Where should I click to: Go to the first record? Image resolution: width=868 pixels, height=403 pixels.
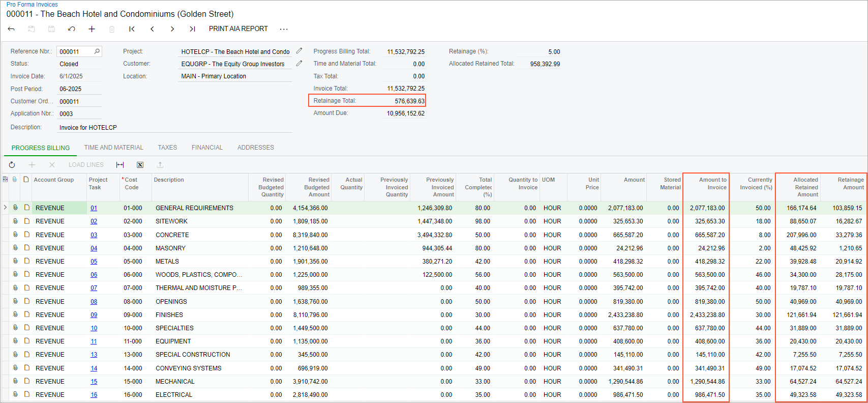[x=132, y=29]
